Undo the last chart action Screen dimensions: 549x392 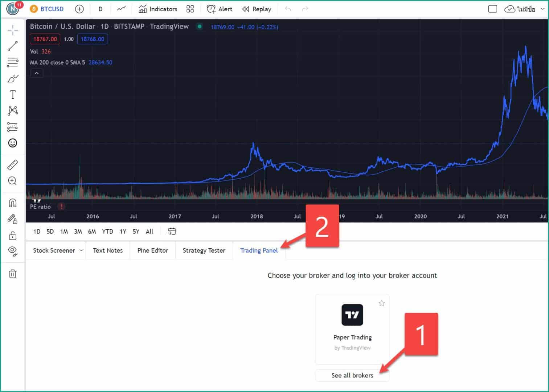288,9
